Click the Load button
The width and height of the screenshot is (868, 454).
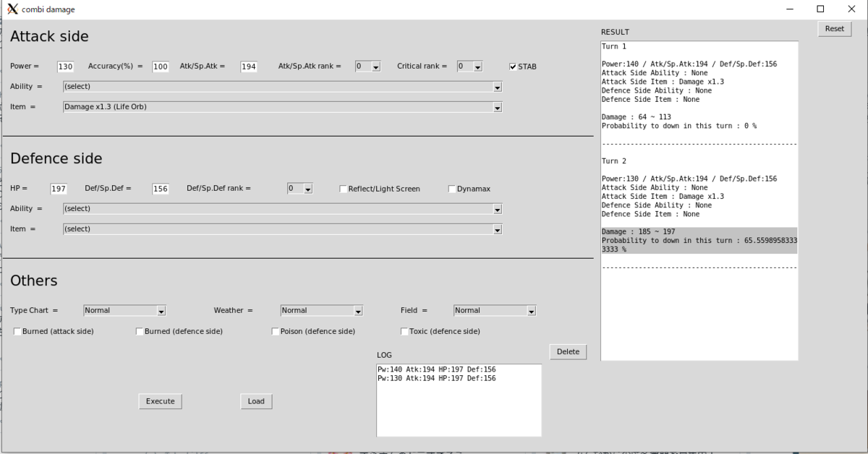(x=256, y=401)
